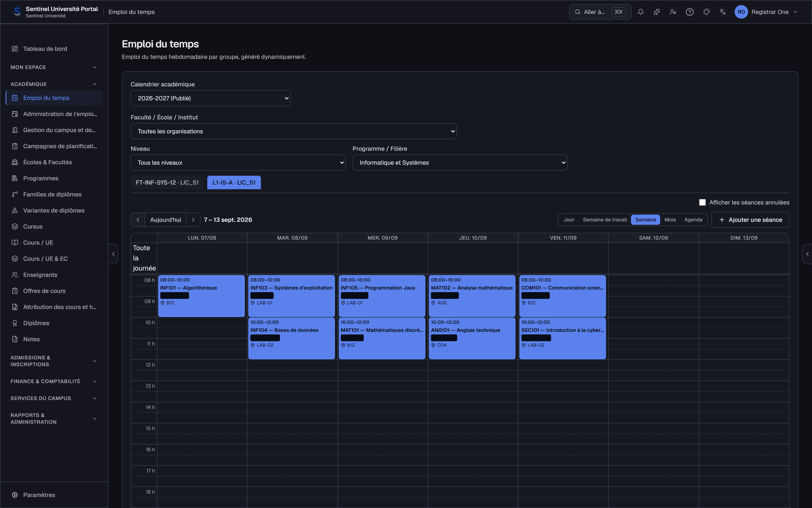Click the Familles de diplômes branch icon
812x508 pixels.
tap(15, 195)
